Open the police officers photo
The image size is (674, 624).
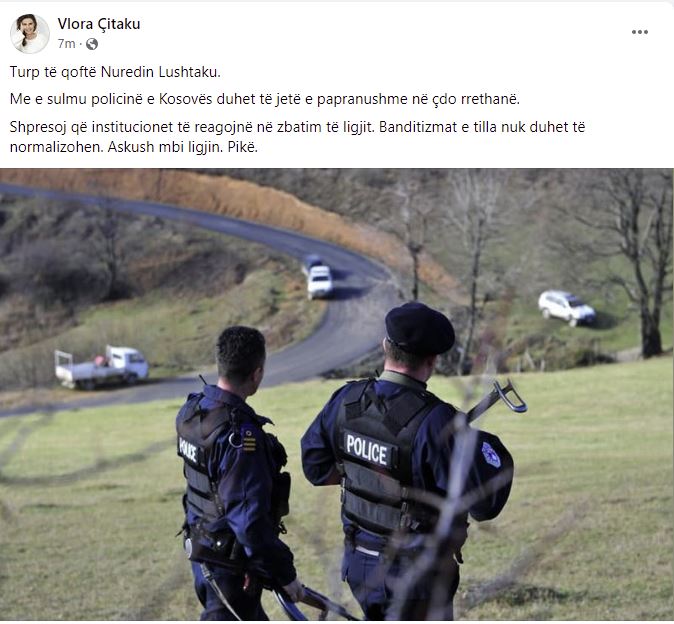pyautogui.click(x=337, y=394)
